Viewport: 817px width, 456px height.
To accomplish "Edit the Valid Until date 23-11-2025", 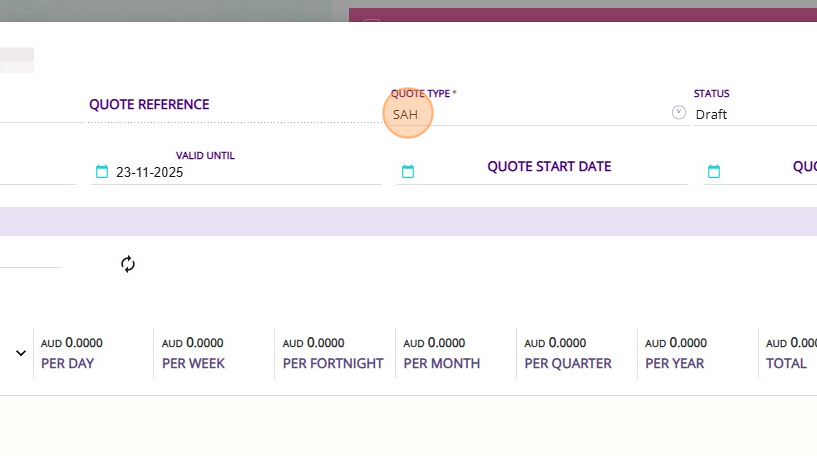I will (240, 172).
